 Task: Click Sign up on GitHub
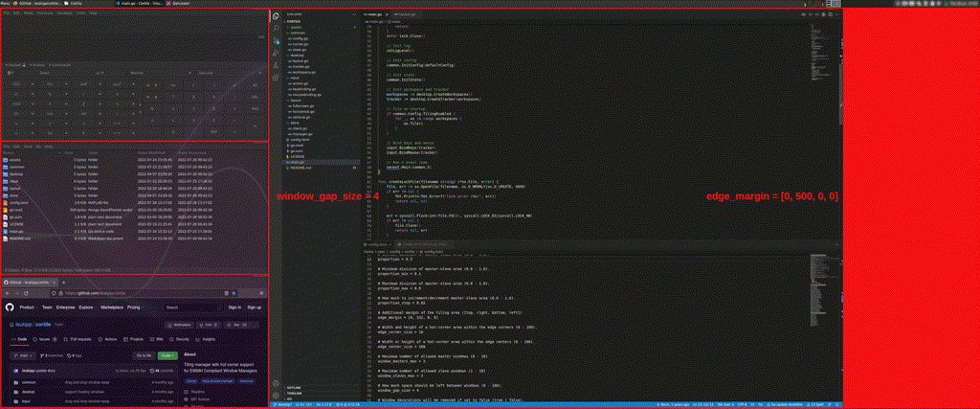pyautogui.click(x=254, y=307)
